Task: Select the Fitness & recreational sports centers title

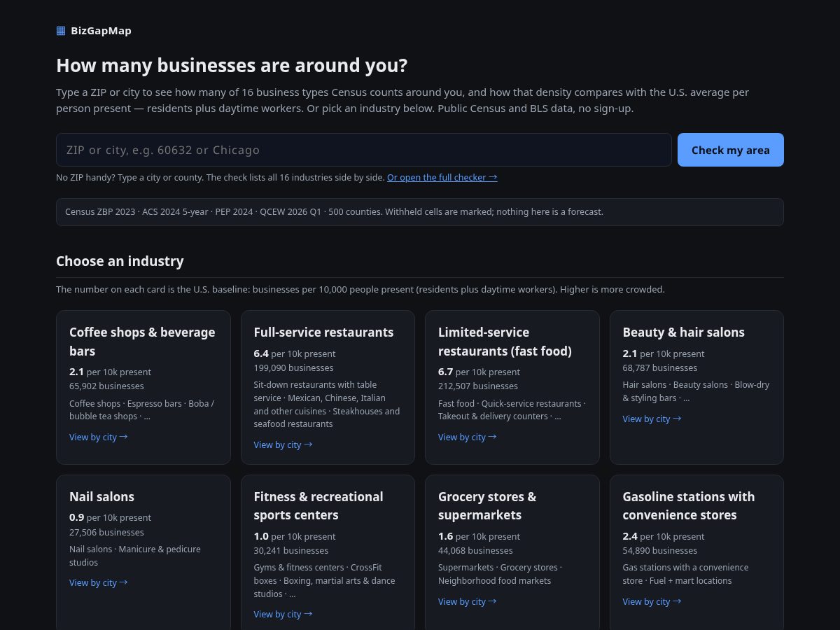Action: click(318, 506)
